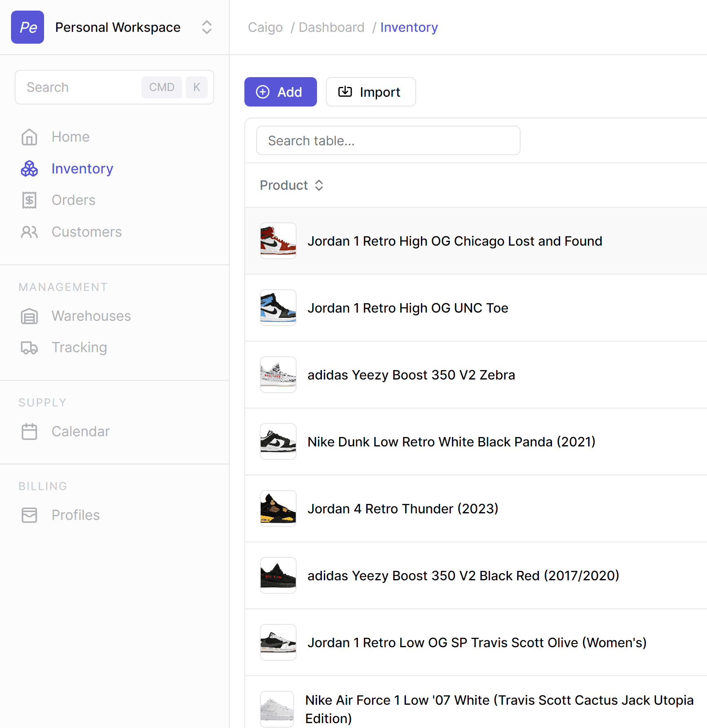Open the UNC Toe shoe thumbnail

pyautogui.click(x=278, y=308)
